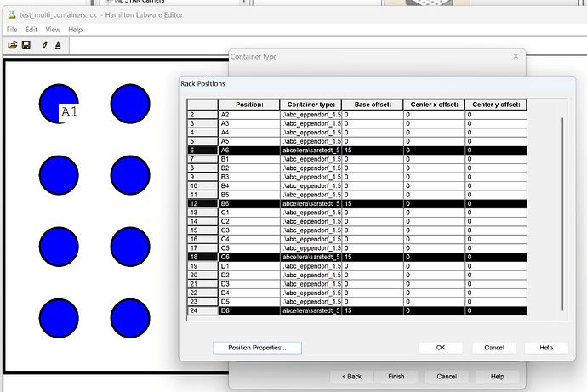Click base offset cell 15 in row B6
Image resolution: width=587 pixels, height=392 pixels.
click(373, 204)
